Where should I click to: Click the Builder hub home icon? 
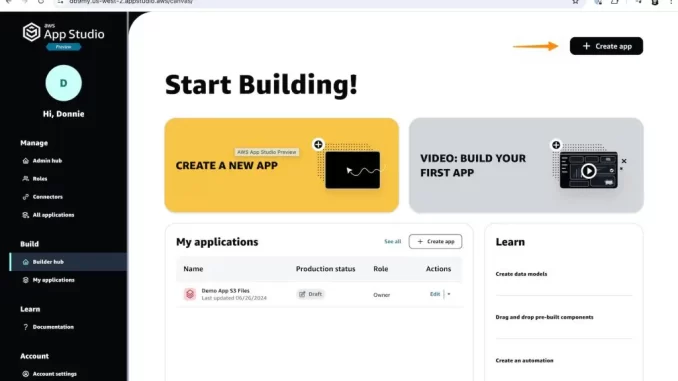coord(26,262)
